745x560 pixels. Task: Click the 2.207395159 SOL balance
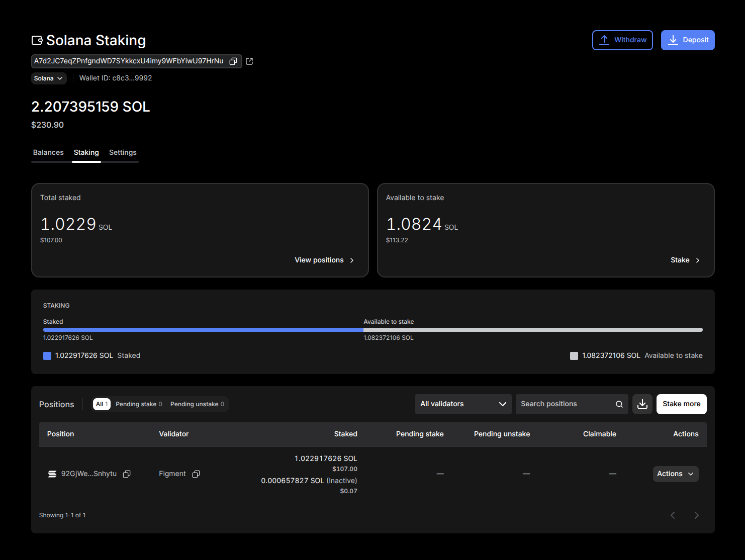pos(90,107)
